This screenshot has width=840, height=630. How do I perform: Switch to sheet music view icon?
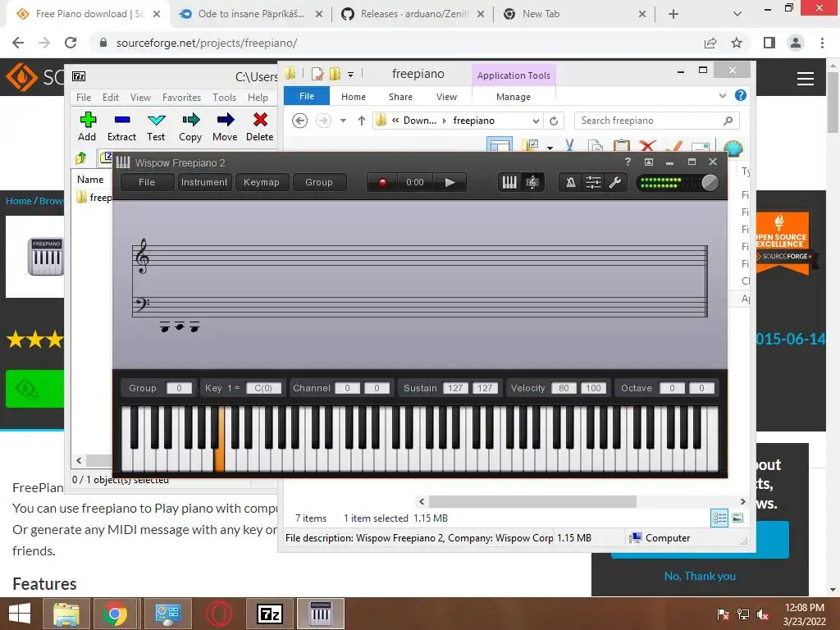pyautogui.click(x=532, y=182)
